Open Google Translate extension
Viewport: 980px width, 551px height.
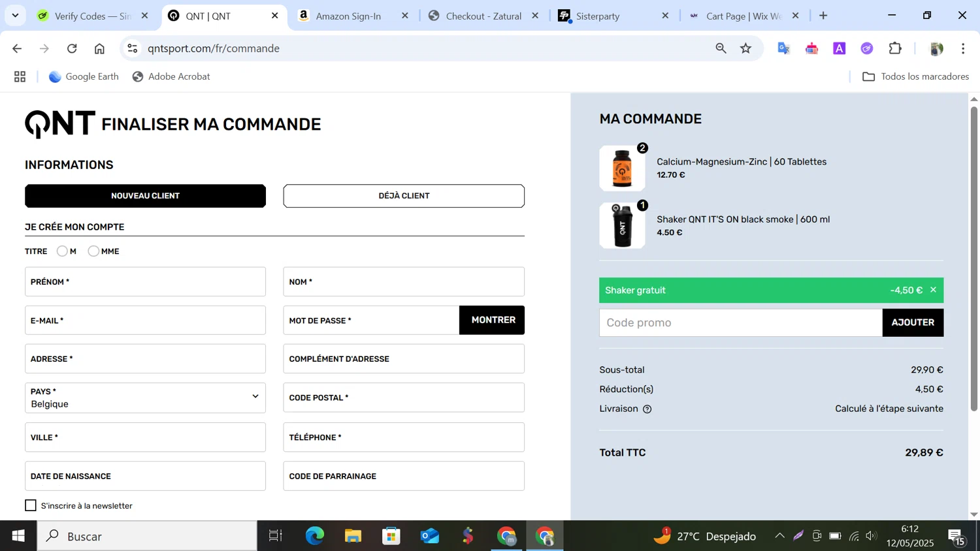click(784, 48)
